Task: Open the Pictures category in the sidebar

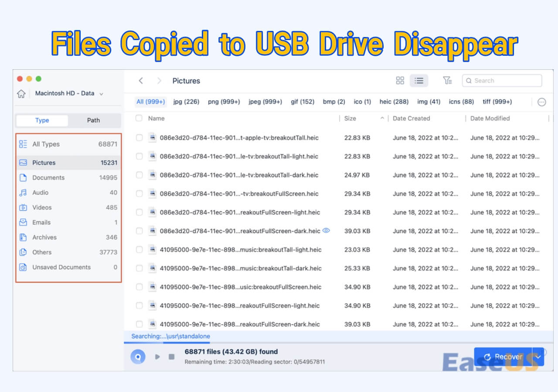Action: pos(46,162)
